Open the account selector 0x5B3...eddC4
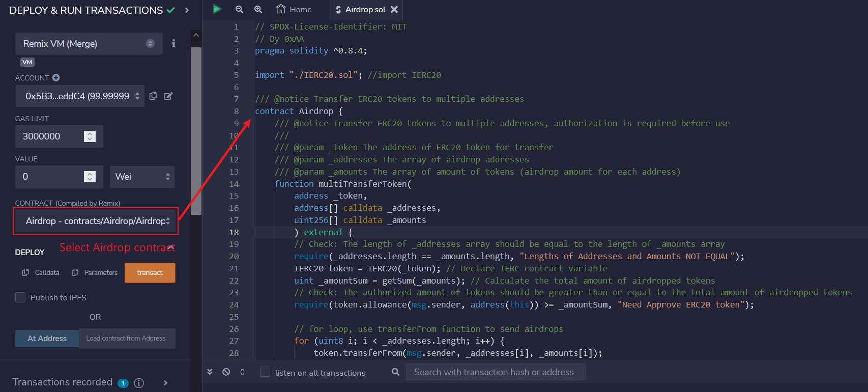This screenshot has height=392, width=868. 80,96
